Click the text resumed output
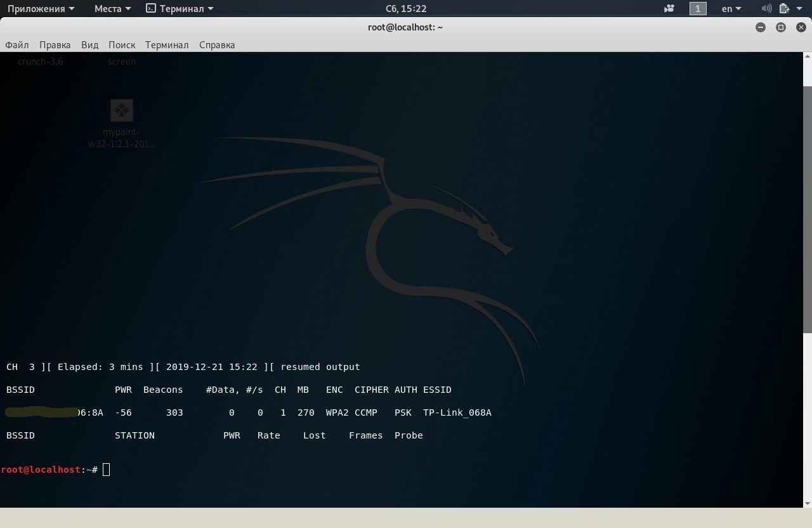Viewport: 812px width, 528px height. tap(320, 367)
